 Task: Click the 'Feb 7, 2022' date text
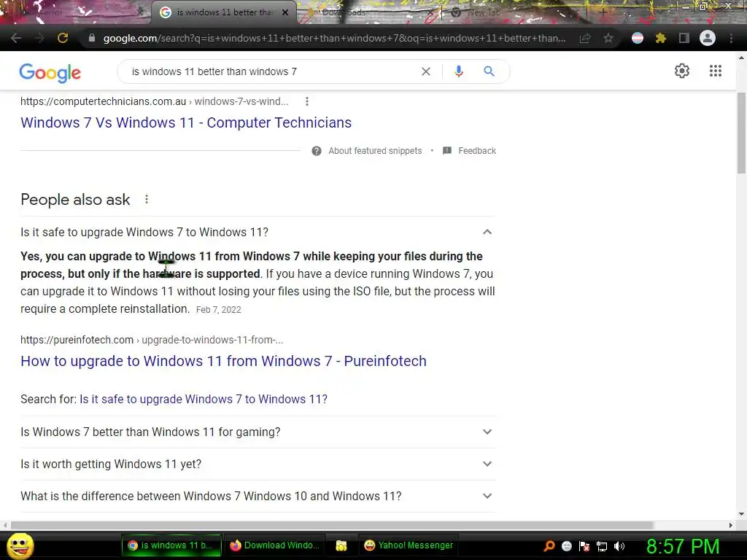(x=219, y=309)
